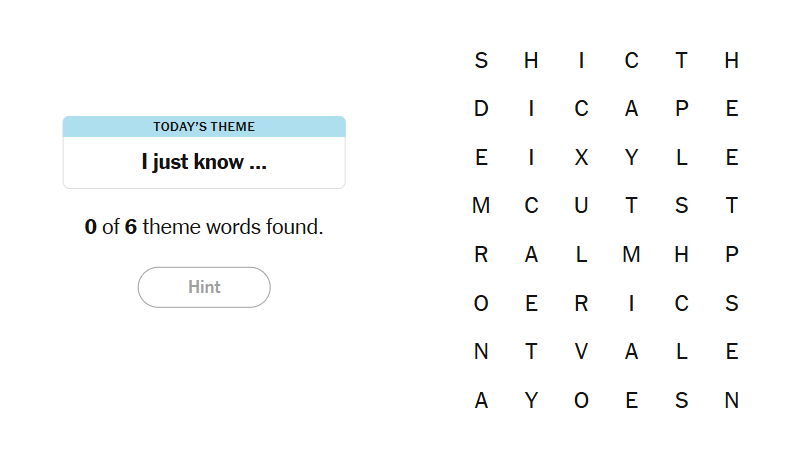Screen dimensions: 803x467
Task: Select the Y between X and L
Action: [631, 158]
